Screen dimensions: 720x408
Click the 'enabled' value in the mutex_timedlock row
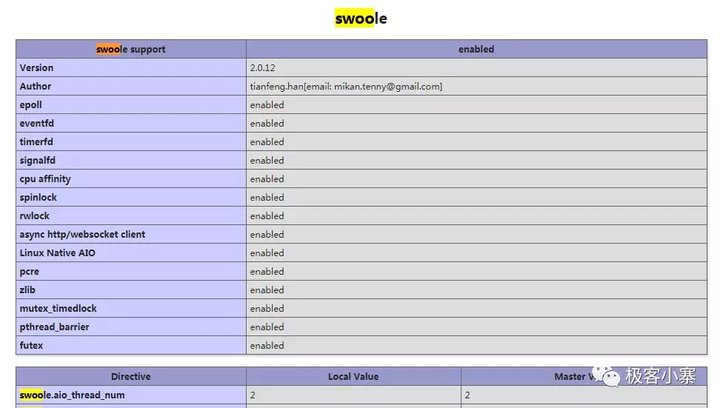[267, 308]
